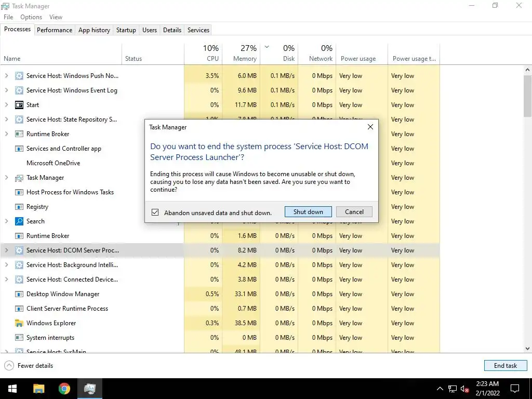Click the Service Host: Windows Push Notifications gear icon
532x399 pixels.
coord(19,76)
